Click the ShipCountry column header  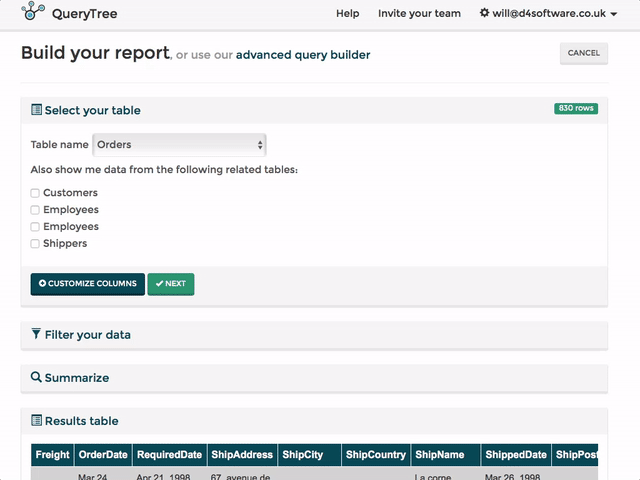(376, 455)
